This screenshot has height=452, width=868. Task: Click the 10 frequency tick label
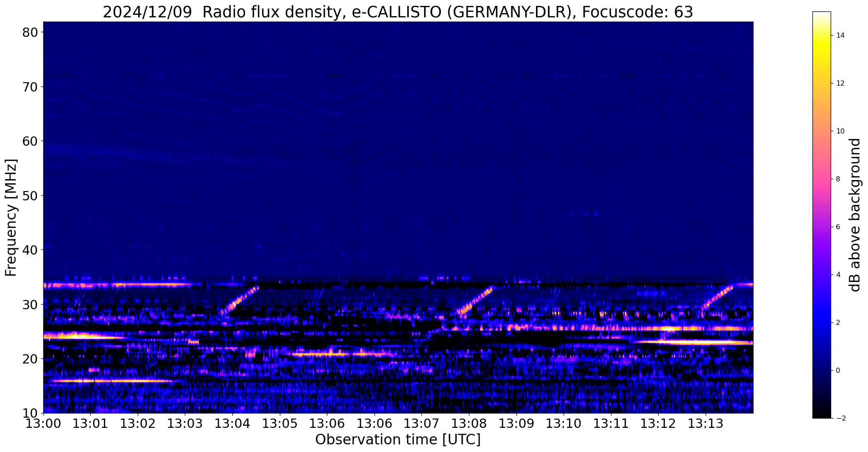[x=31, y=413]
